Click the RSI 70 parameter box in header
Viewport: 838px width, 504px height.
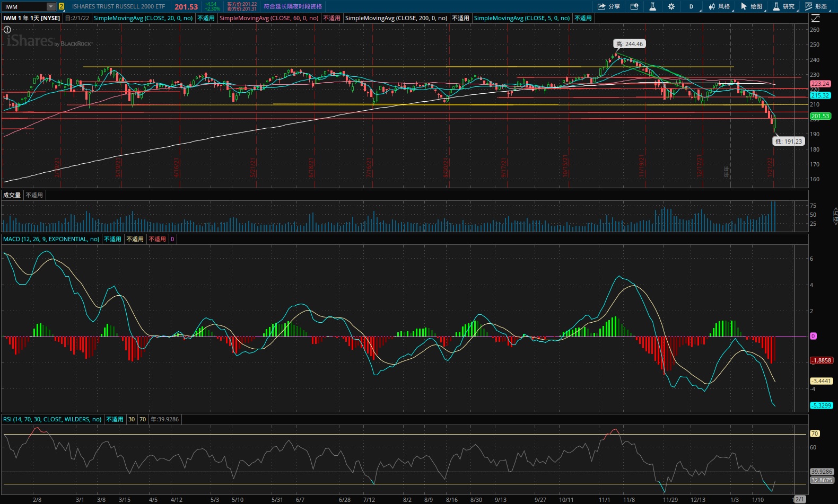pos(143,419)
